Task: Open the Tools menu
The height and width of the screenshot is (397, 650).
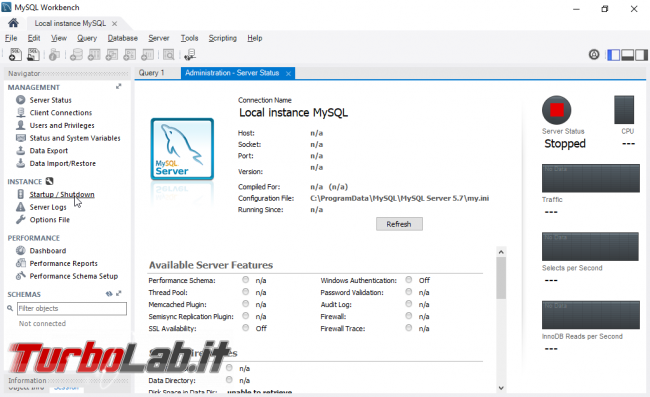Action: coord(189,38)
